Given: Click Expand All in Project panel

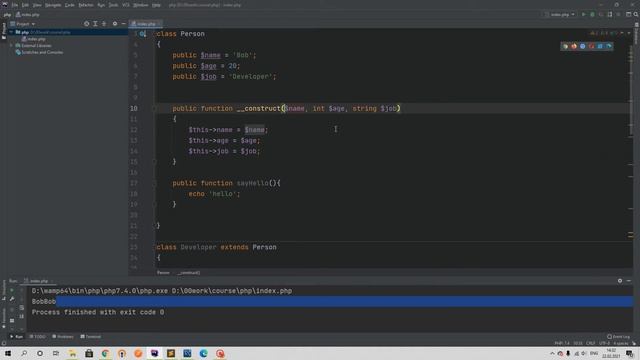Looking at the screenshot, I should pyautogui.click(x=95, y=24).
